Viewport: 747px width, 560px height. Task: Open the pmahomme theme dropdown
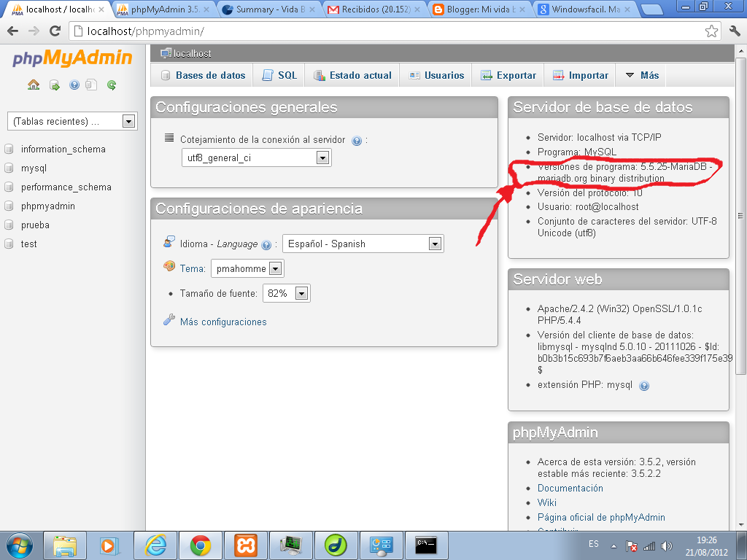tap(247, 268)
